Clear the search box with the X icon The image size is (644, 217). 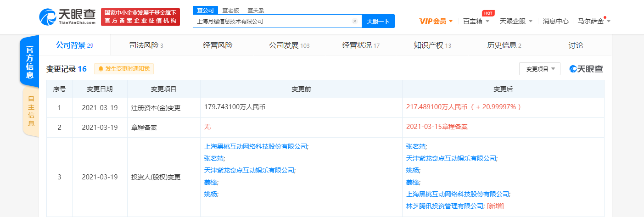tap(354, 21)
